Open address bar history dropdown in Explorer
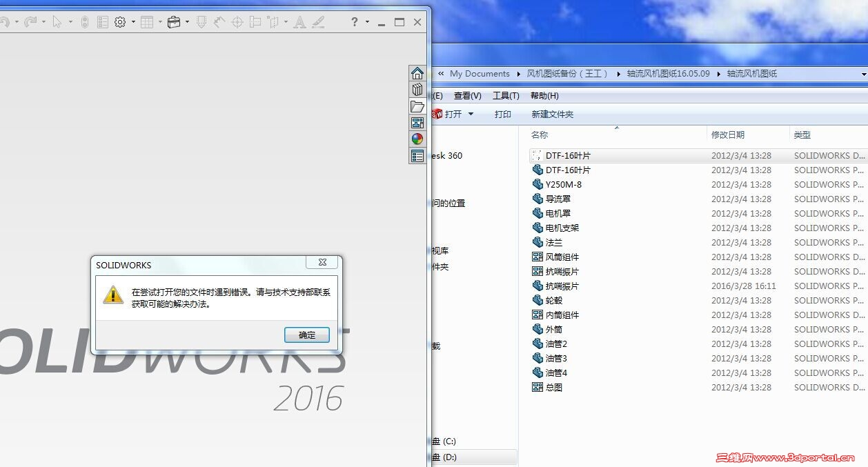This screenshot has height=467, width=868. click(x=863, y=74)
